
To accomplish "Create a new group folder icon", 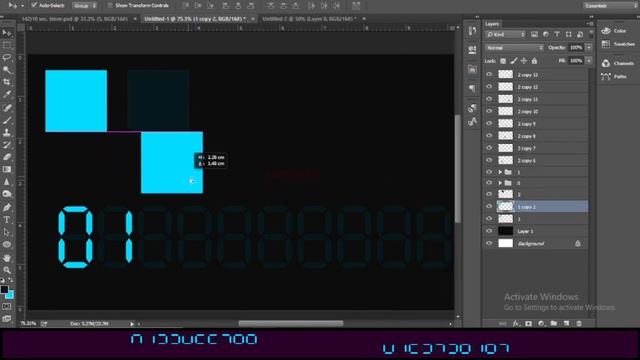I will [x=554, y=324].
